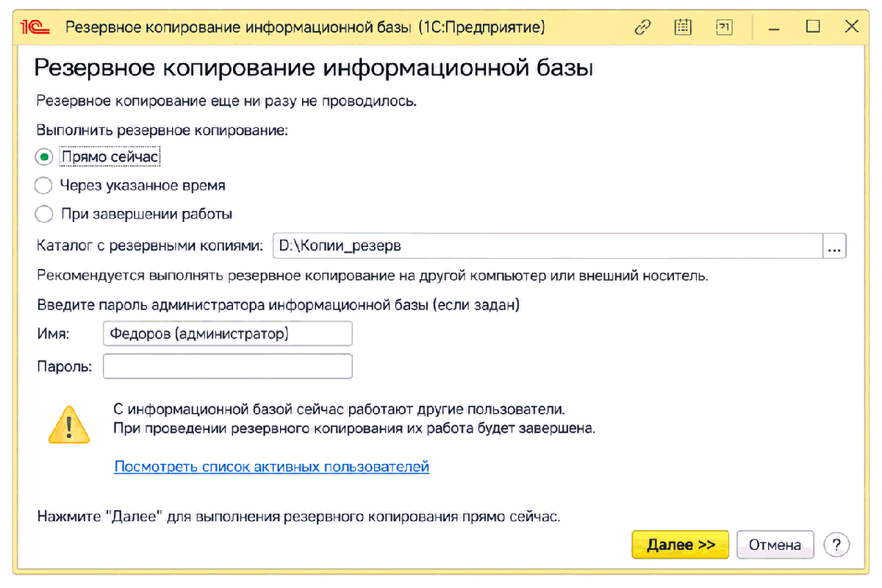Click the 'Отмена' button
The image size is (882, 588).
(x=775, y=545)
